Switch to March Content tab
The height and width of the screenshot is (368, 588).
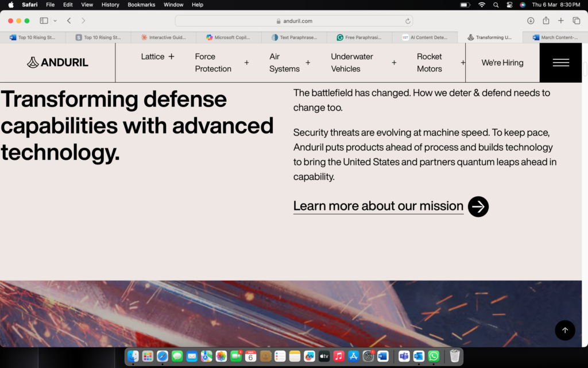point(555,37)
